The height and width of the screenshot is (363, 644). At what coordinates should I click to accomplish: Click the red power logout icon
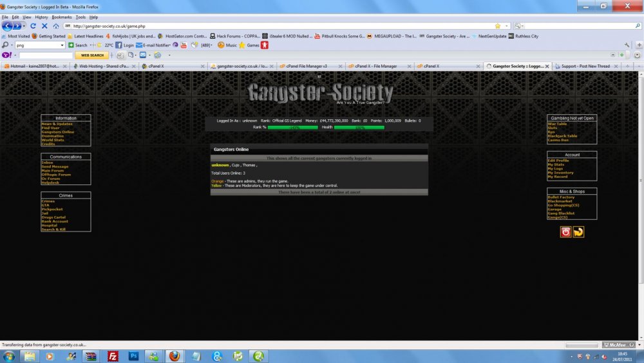tap(565, 232)
